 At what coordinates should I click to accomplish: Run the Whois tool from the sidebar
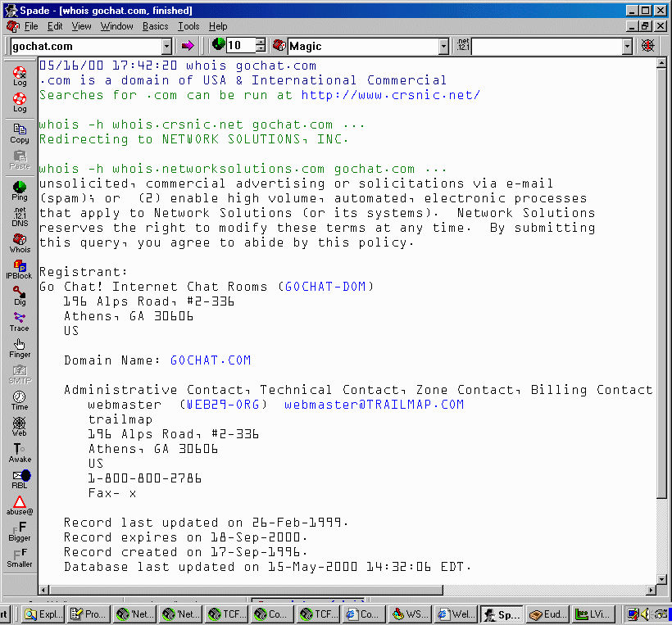pos(20,243)
